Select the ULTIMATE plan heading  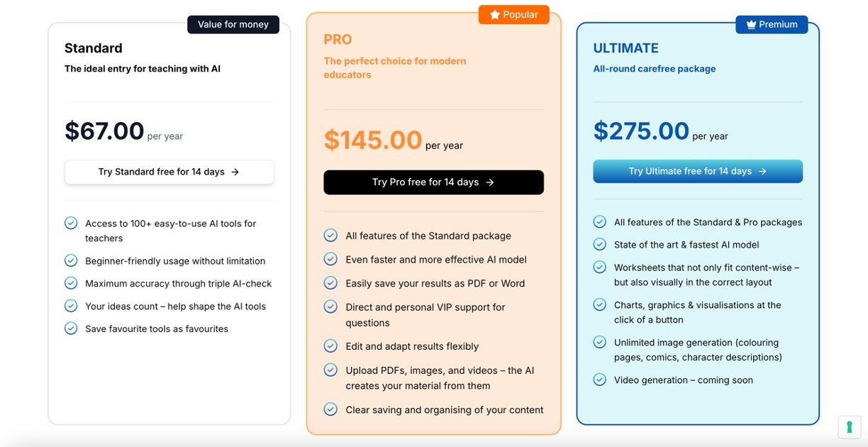625,48
